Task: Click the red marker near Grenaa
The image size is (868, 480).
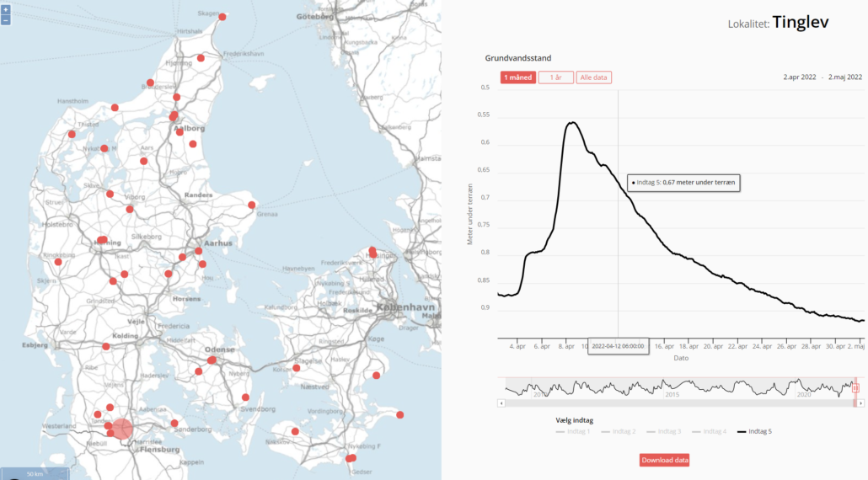Action: tap(251, 205)
